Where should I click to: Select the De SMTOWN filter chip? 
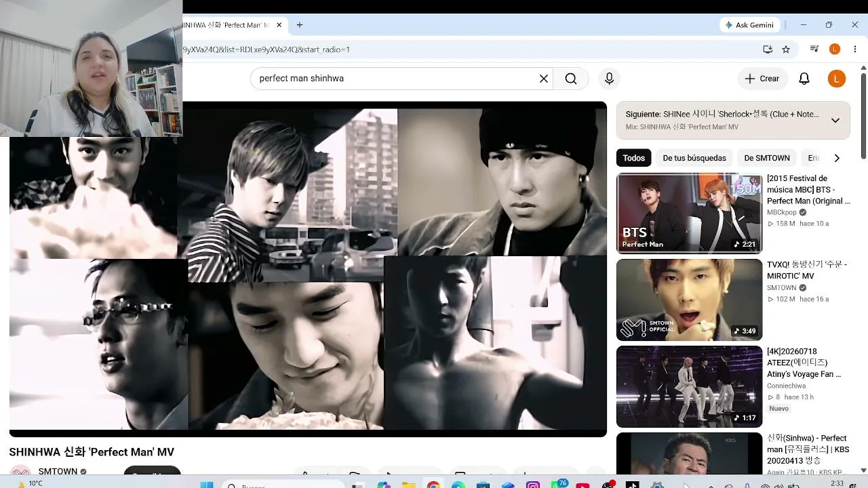767,158
